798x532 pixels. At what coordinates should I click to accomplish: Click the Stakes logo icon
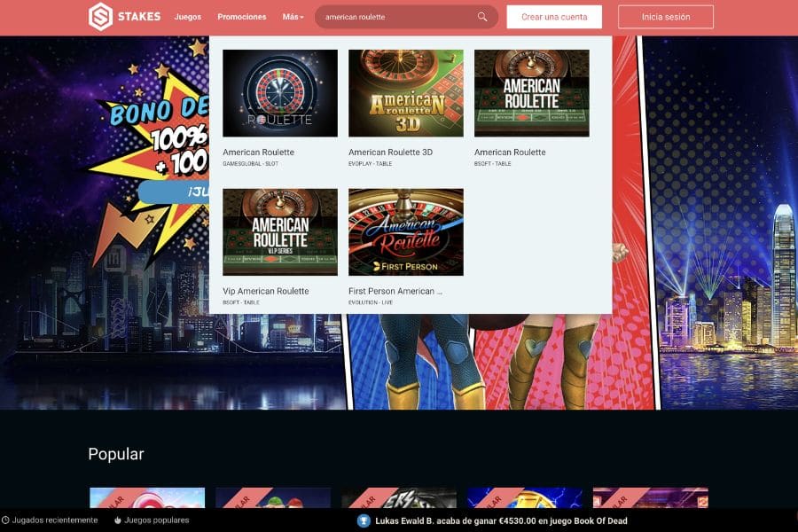(101, 17)
